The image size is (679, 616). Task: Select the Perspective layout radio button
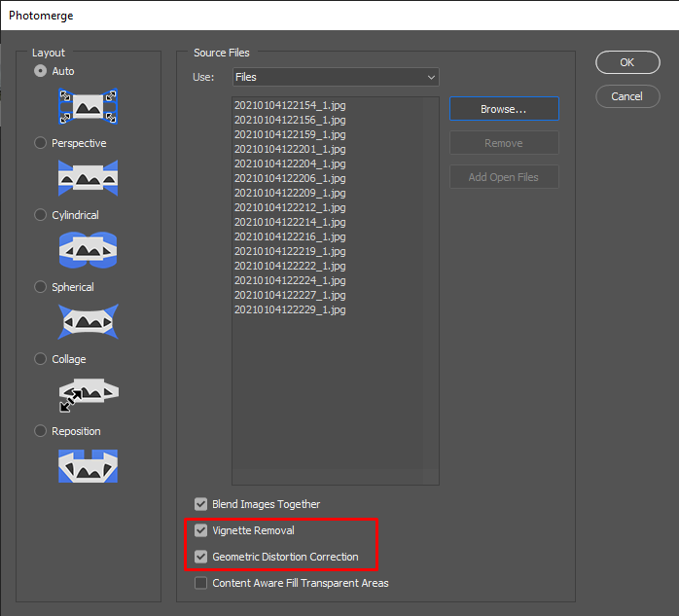(x=40, y=143)
